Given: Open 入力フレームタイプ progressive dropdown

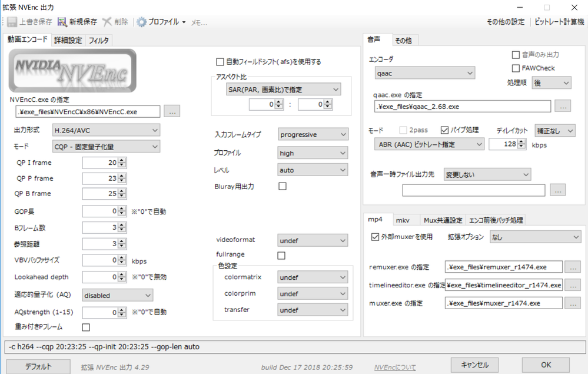Looking at the screenshot, I should tap(313, 134).
